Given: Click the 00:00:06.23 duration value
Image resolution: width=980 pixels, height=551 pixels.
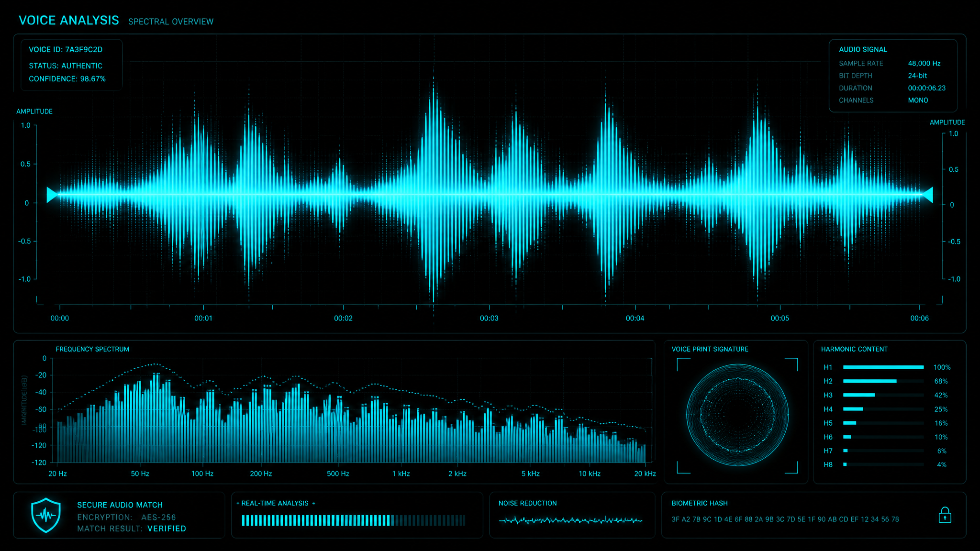Looking at the screenshot, I should [927, 88].
